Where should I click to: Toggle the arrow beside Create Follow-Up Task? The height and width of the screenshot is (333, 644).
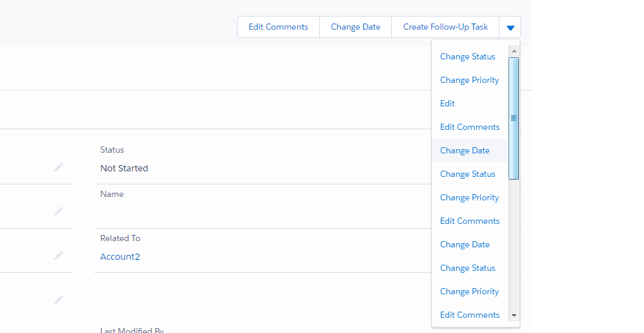510,28
